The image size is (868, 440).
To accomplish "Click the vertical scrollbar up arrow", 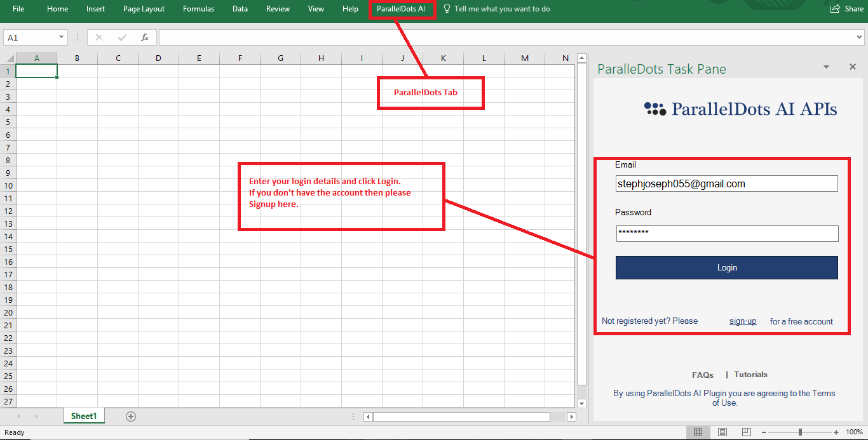I will (x=581, y=58).
